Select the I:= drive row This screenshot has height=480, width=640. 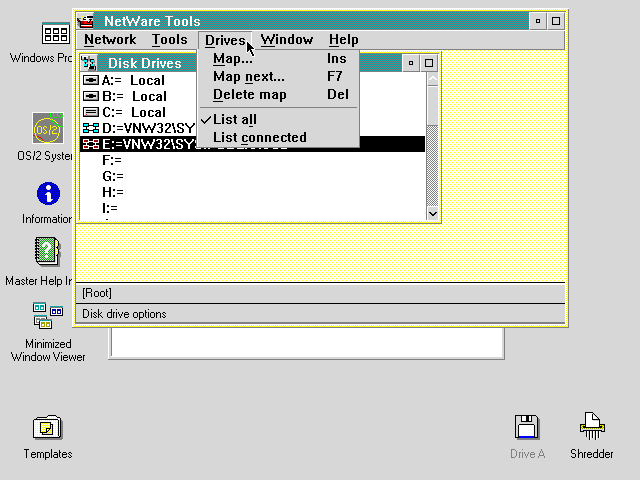pyautogui.click(x=252, y=208)
